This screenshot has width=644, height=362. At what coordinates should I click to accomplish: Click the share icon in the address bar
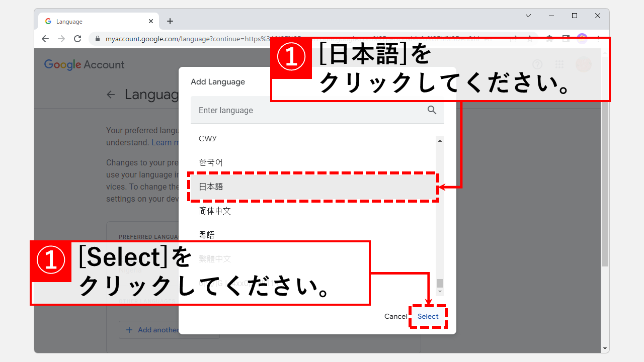[x=514, y=38]
